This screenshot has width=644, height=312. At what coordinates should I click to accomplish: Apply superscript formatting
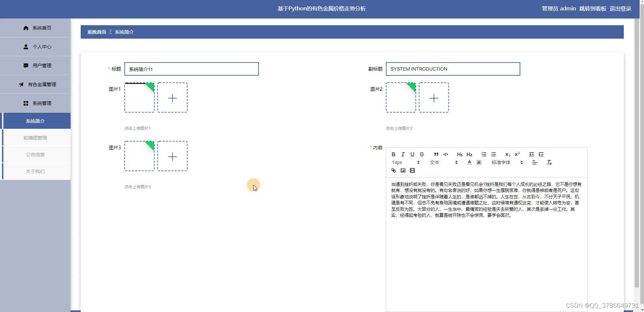[x=517, y=154]
